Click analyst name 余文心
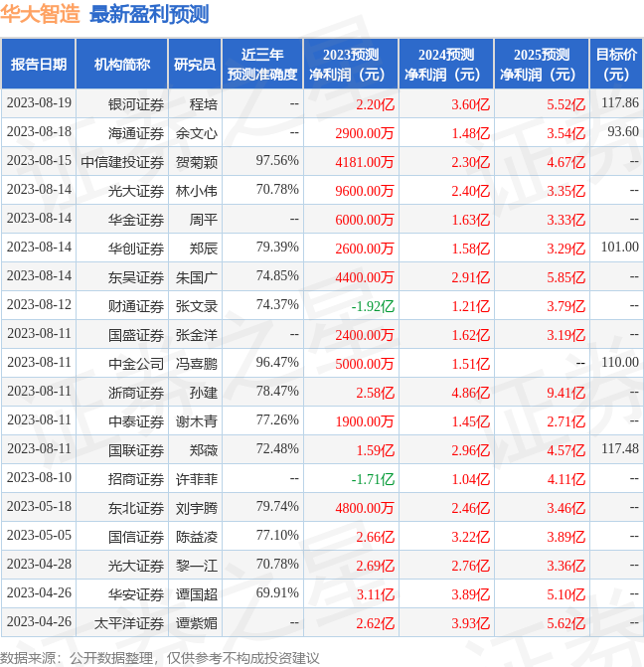This screenshot has height=667, width=644. pyautogui.click(x=197, y=133)
